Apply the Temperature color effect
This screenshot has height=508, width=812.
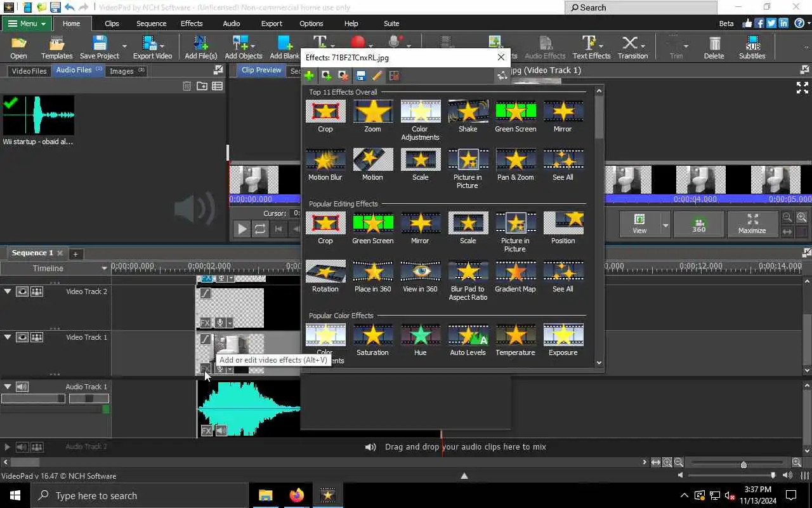coord(515,340)
